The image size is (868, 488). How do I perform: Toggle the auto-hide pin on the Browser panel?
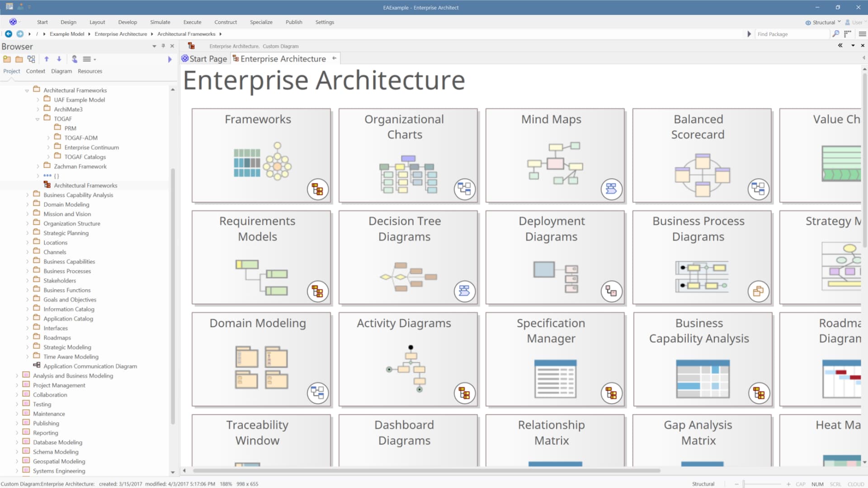163,46
